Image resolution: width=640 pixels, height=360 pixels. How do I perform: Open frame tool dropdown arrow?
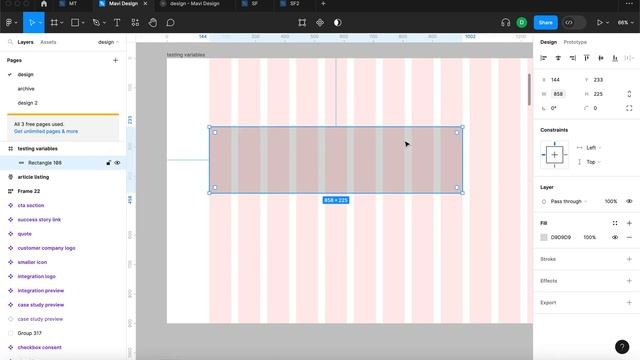point(62,23)
